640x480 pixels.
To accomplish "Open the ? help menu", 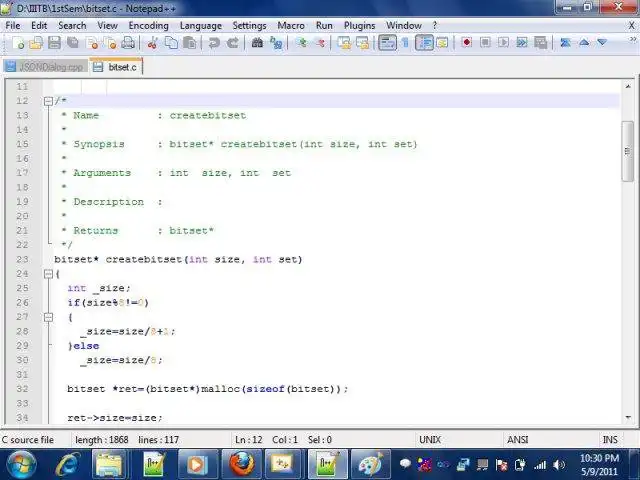I will click(435, 25).
